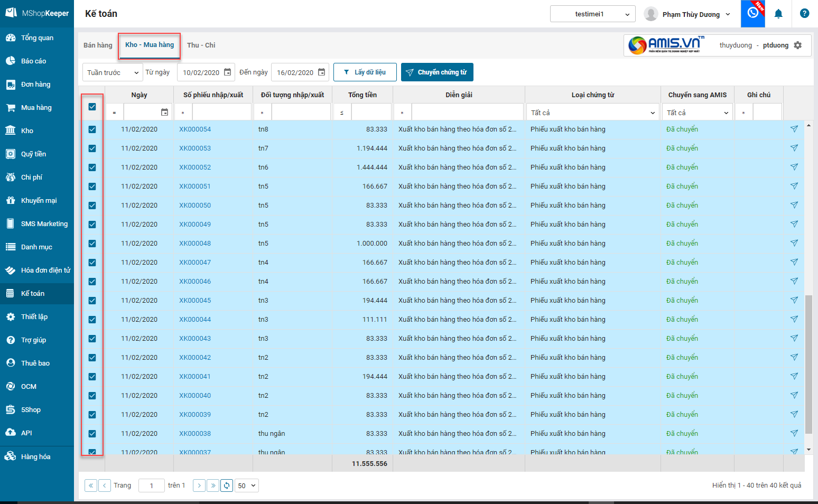Go to the last page arrow
This screenshot has width=818, height=504.
tap(213, 486)
